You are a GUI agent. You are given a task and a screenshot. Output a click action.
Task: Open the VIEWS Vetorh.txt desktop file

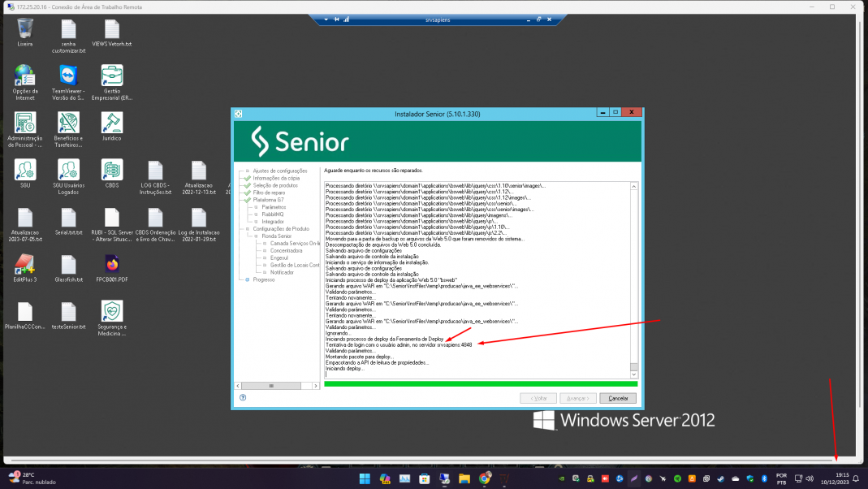(x=112, y=32)
